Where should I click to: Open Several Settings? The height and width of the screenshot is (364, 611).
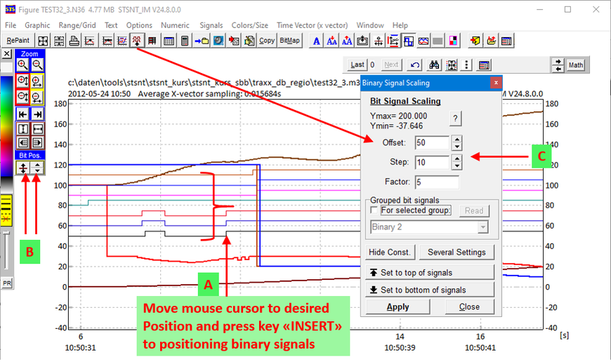coord(456,252)
